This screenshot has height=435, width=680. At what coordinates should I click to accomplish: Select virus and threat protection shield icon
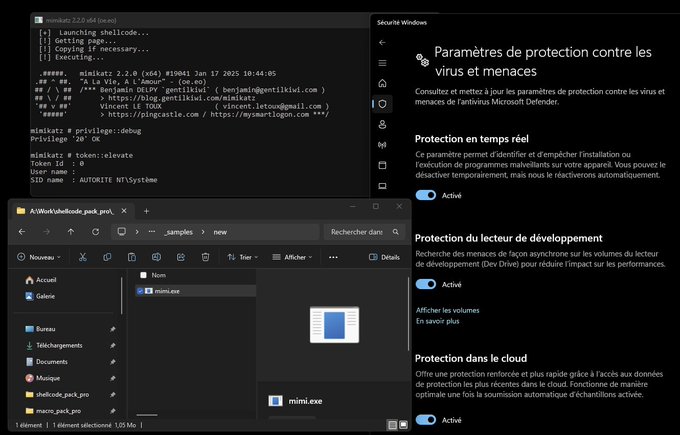click(382, 104)
